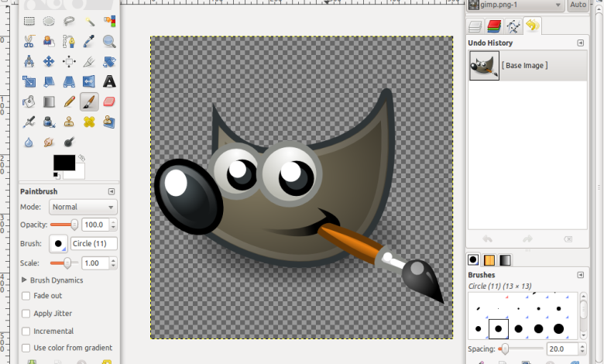Screen dimensions: 604x364
Task: Select the Pencil tool
Action: (x=69, y=101)
